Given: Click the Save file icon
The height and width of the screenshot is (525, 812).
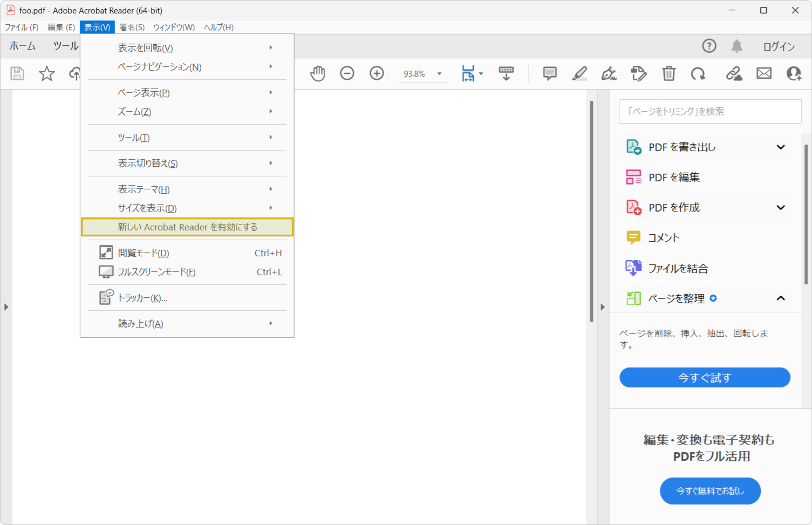Looking at the screenshot, I should 17,73.
